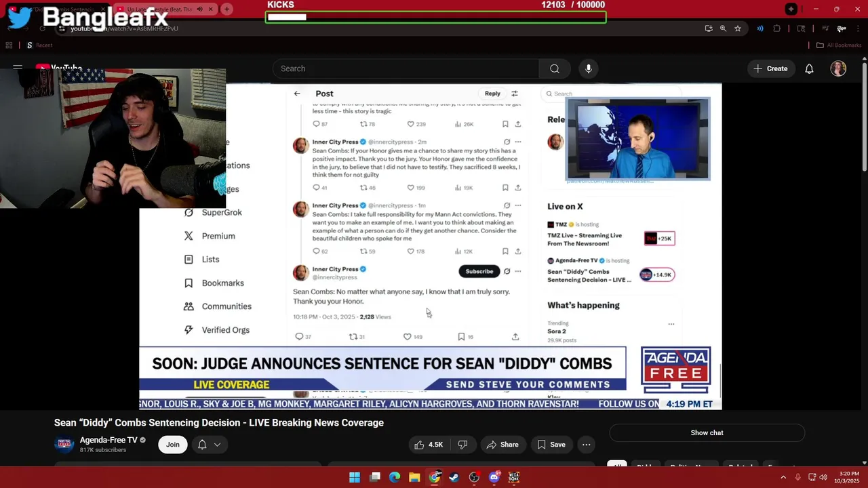Show hidden system tray icons chevron
Image resolution: width=868 pixels, height=488 pixels.
[x=783, y=477]
